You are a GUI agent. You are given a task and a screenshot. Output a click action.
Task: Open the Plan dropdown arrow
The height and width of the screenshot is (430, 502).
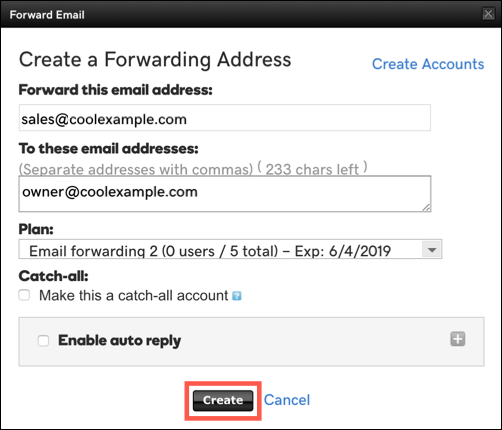(x=432, y=249)
